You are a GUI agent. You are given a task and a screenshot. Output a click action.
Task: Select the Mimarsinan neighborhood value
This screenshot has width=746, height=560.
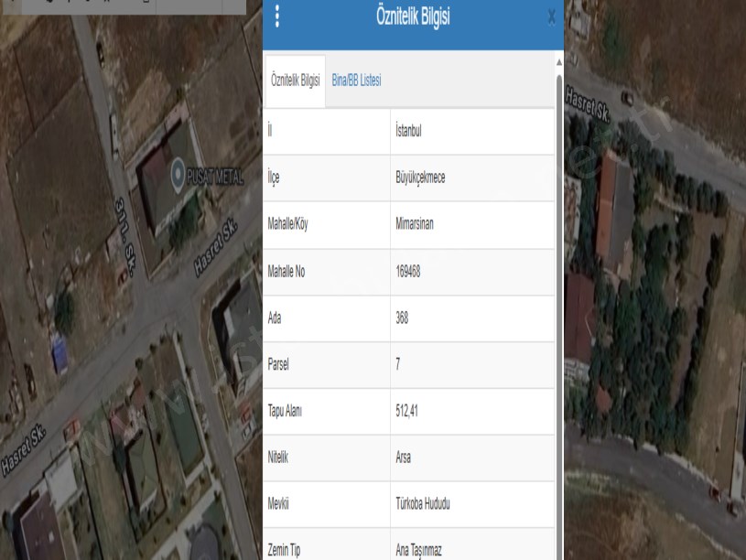(412, 224)
